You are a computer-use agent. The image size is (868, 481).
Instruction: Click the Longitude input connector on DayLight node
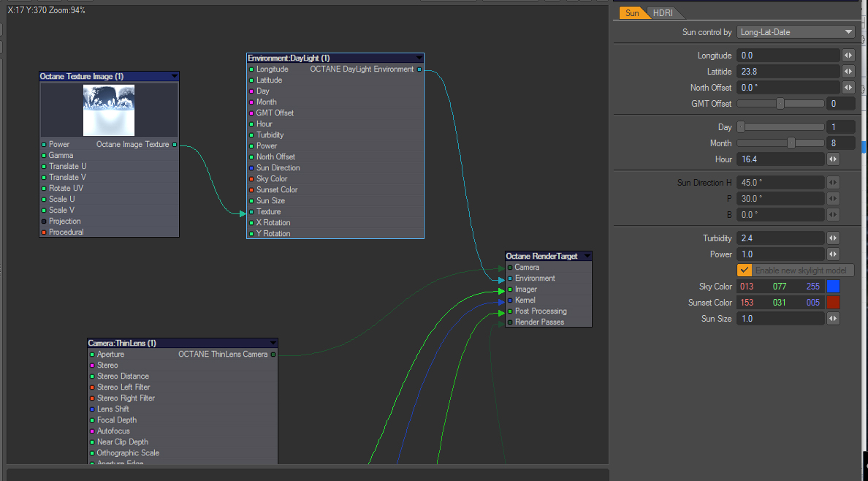[x=251, y=69]
